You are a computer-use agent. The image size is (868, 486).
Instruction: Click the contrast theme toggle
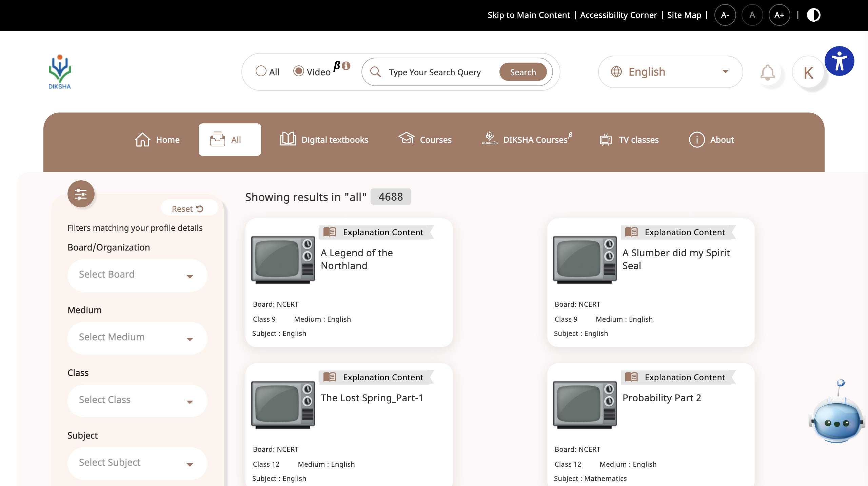pos(813,15)
